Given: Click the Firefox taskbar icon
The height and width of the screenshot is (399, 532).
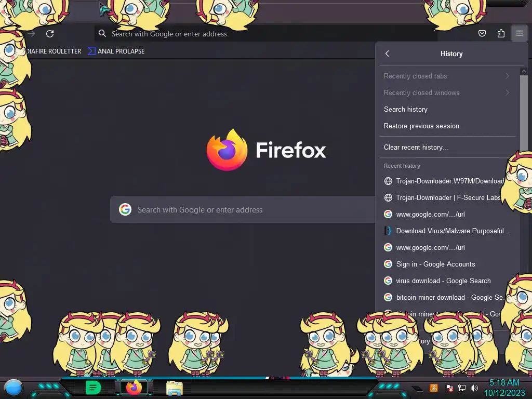Looking at the screenshot, I should click(x=134, y=388).
